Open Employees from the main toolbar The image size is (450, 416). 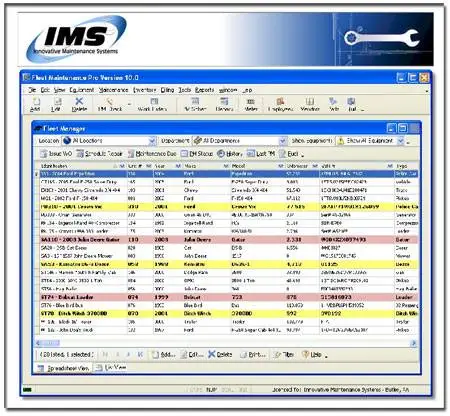[x=280, y=104]
